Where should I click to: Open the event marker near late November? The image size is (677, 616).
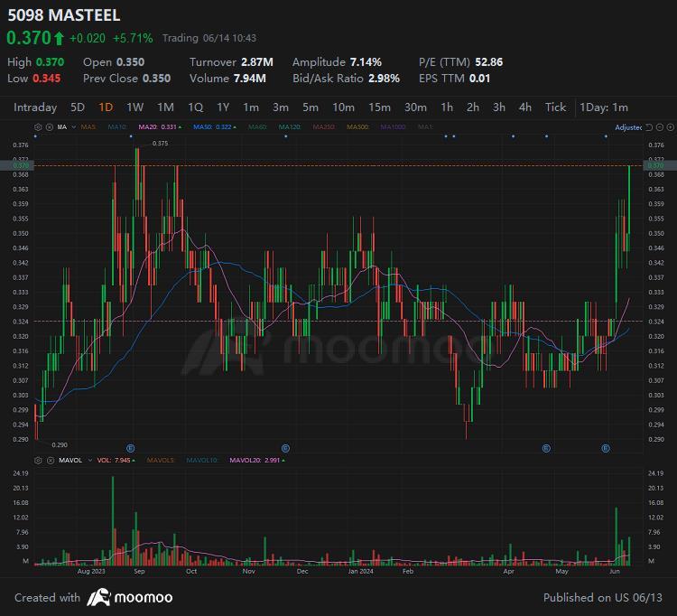(x=285, y=448)
